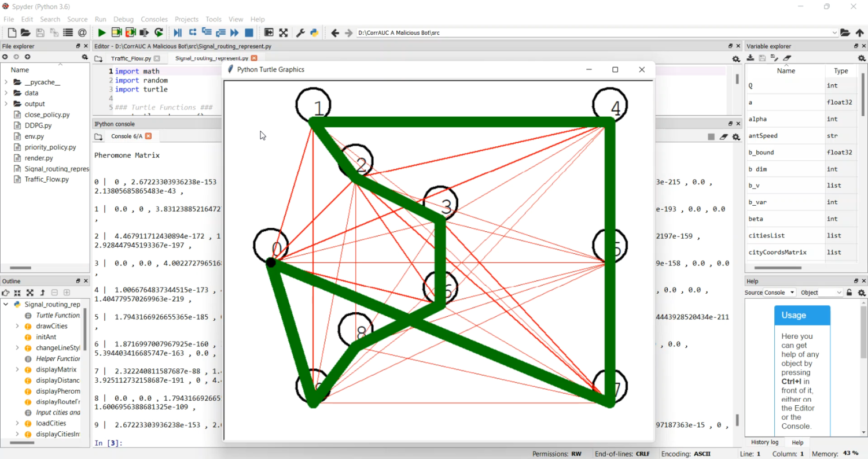
Task: Maximize current pane toolbar icon
Action: (283, 33)
